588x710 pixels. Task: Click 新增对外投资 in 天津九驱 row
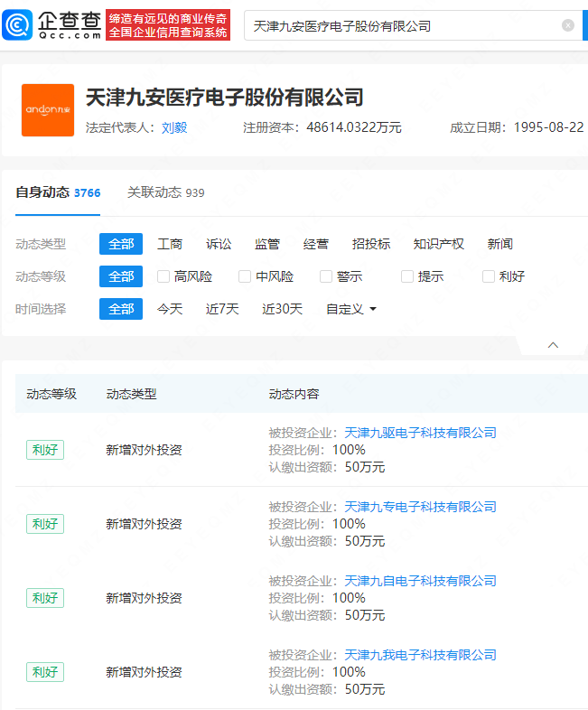coord(144,450)
